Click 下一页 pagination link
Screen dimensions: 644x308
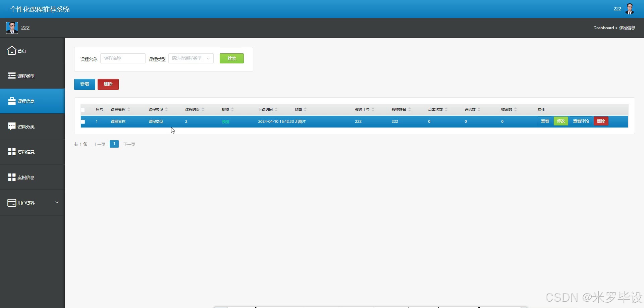(129, 144)
